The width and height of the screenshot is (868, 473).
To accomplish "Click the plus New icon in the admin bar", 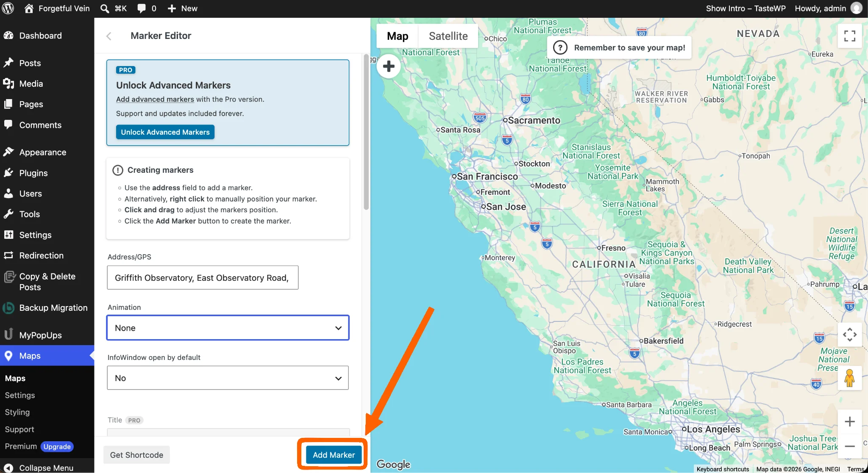I will pos(172,8).
